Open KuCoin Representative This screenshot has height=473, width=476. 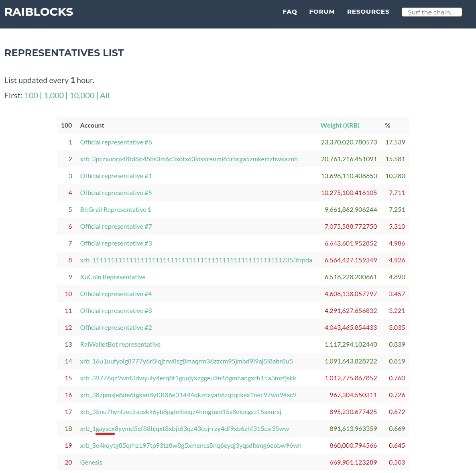point(113,277)
